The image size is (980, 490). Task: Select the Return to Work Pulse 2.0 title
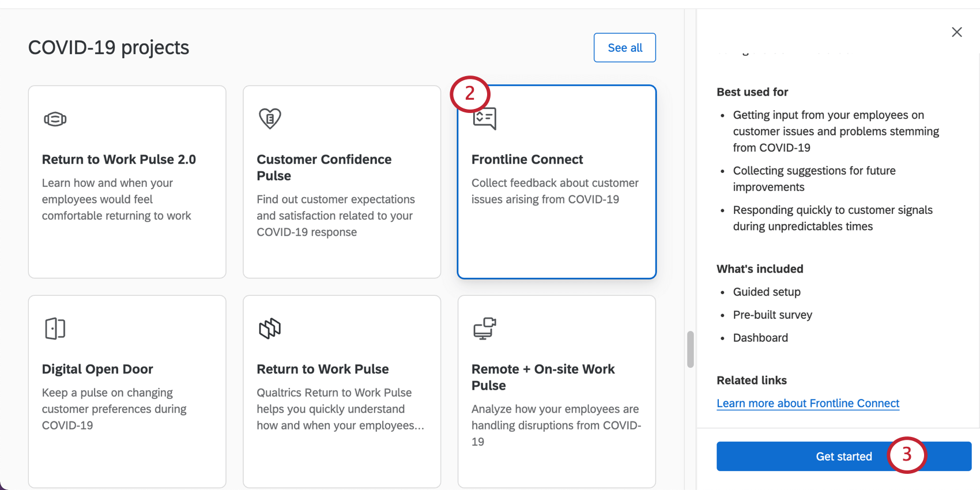(119, 160)
